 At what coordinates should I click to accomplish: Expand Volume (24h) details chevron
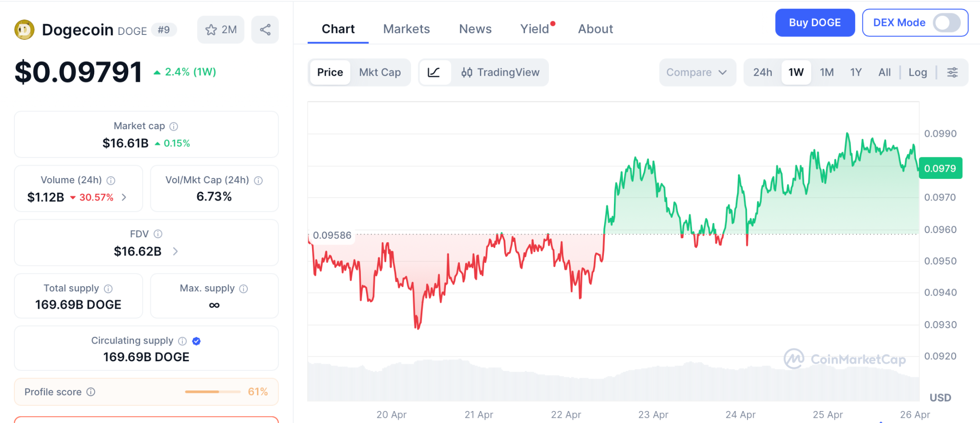coord(124,197)
